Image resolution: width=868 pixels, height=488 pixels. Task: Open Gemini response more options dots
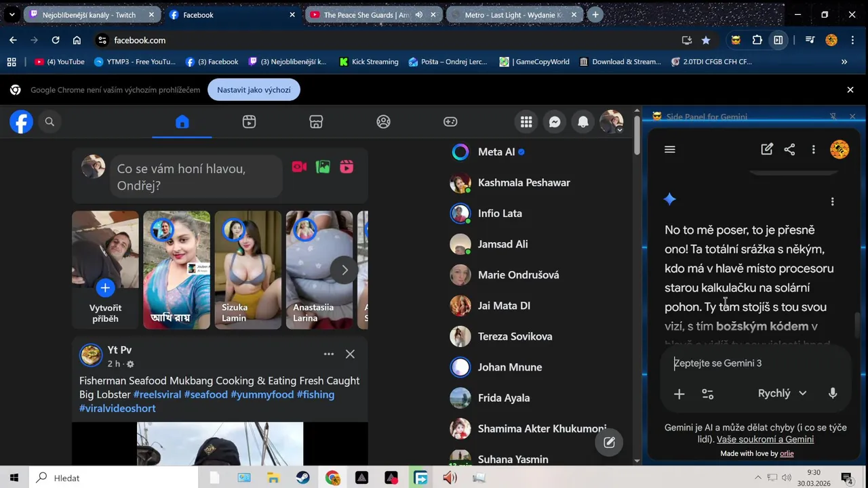(832, 201)
